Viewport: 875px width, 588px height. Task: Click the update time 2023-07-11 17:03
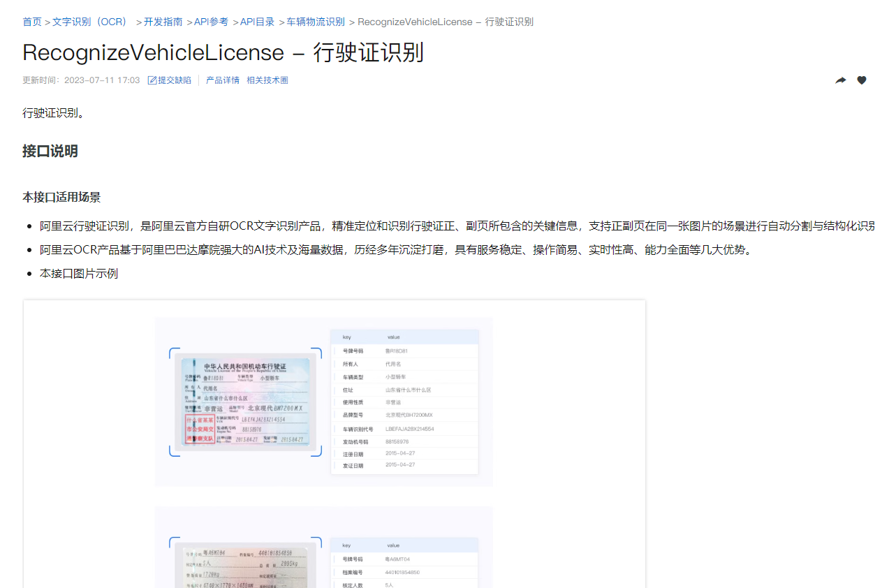coord(102,80)
